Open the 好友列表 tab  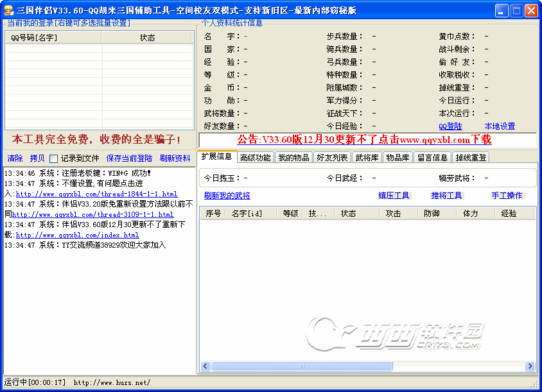pyautogui.click(x=332, y=157)
